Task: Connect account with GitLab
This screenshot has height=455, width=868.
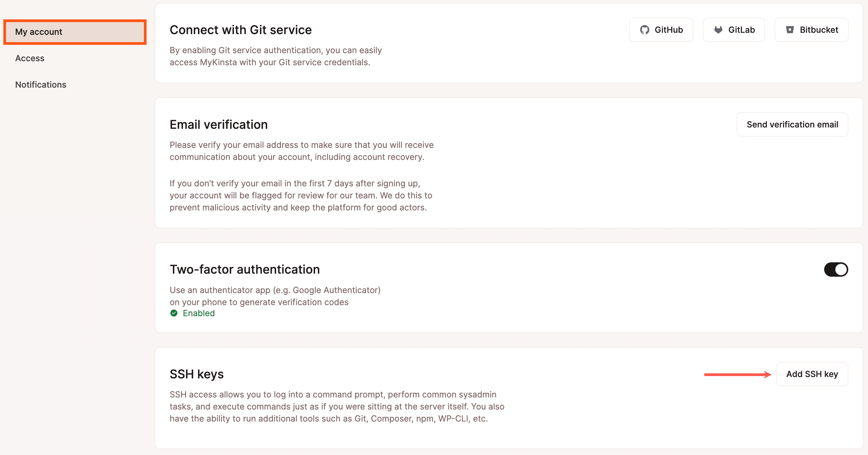Action: pyautogui.click(x=734, y=30)
